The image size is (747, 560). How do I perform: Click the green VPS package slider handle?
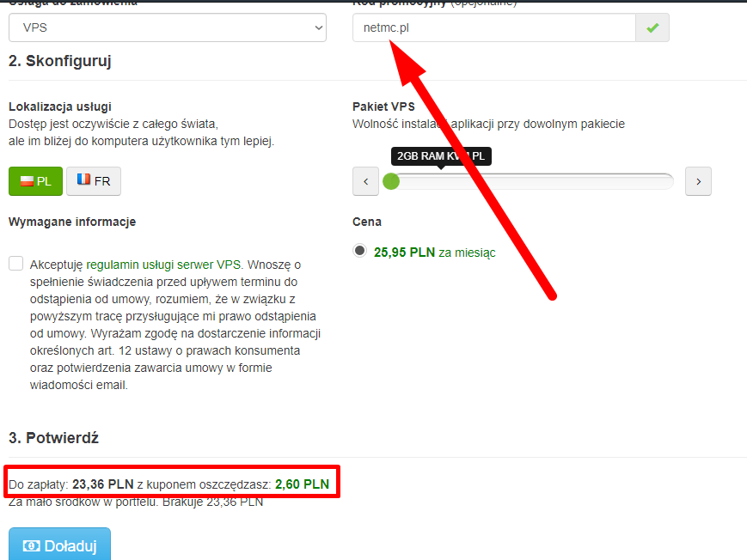tap(391, 181)
